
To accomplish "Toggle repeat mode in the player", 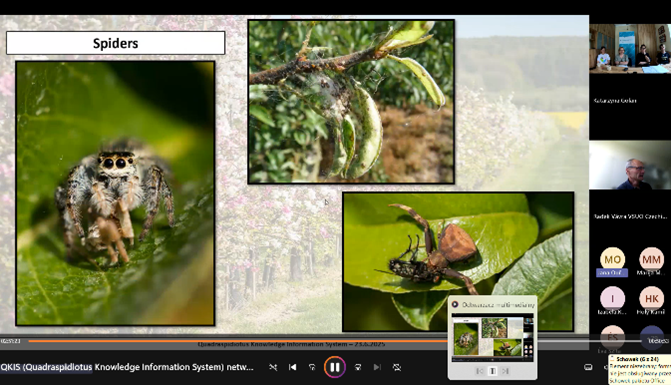I will [397, 367].
